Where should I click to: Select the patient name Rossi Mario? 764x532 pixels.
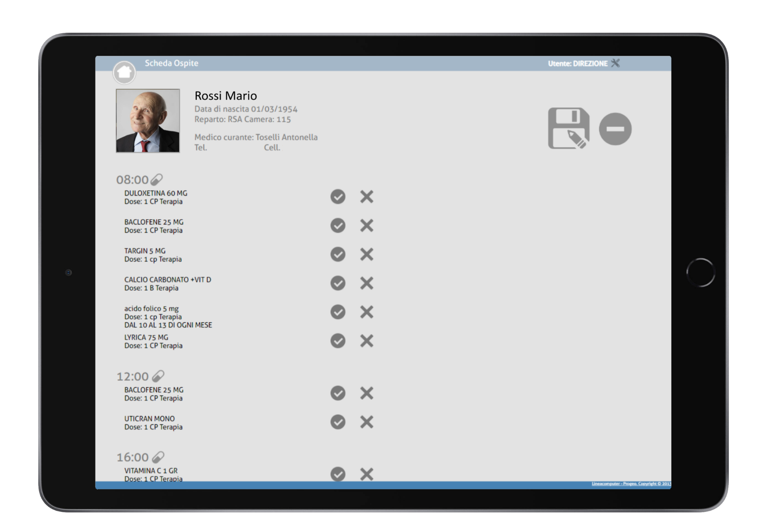[x=226, y=95]
